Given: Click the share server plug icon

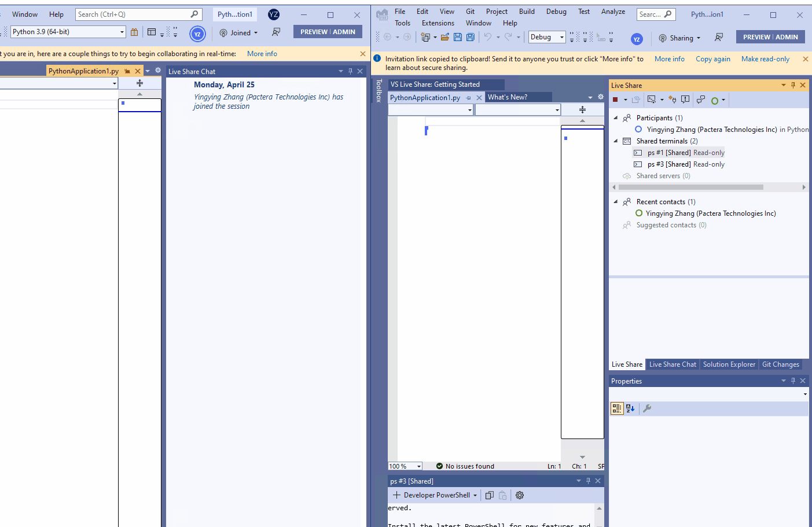Looking at the screenshot, I should (672, 99).
